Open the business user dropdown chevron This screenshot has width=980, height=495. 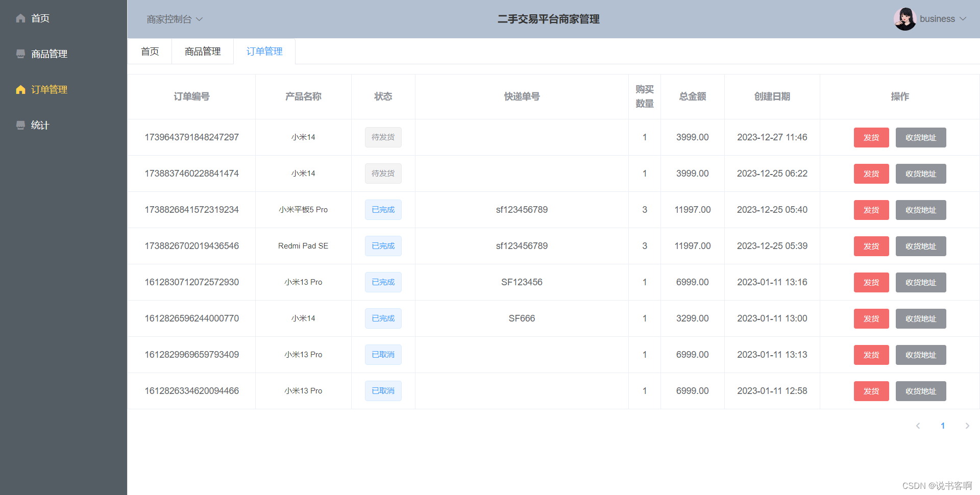[963, 19]
